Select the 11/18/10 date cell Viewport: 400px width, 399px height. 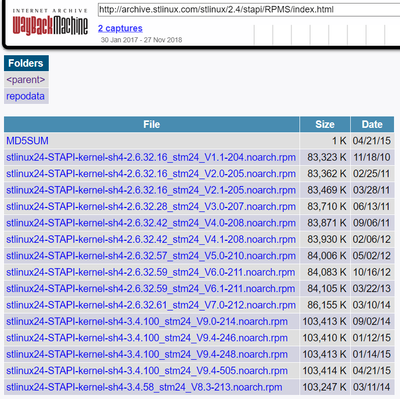[x=372, y=157]
